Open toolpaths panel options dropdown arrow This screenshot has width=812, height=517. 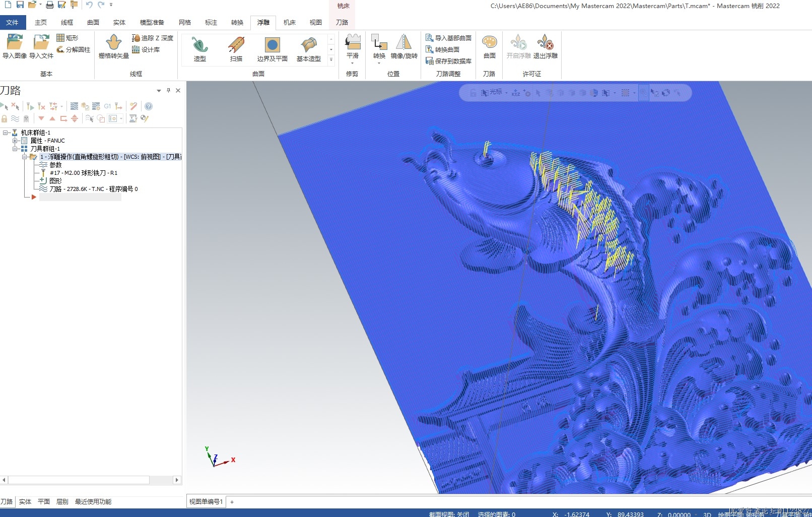(x=159, y=91)
